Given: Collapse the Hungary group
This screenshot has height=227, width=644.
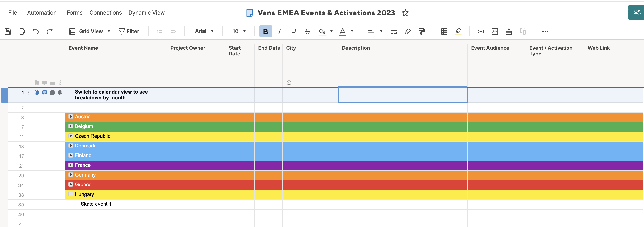Looking at the screenshot, I should click(x=70, y=194).
